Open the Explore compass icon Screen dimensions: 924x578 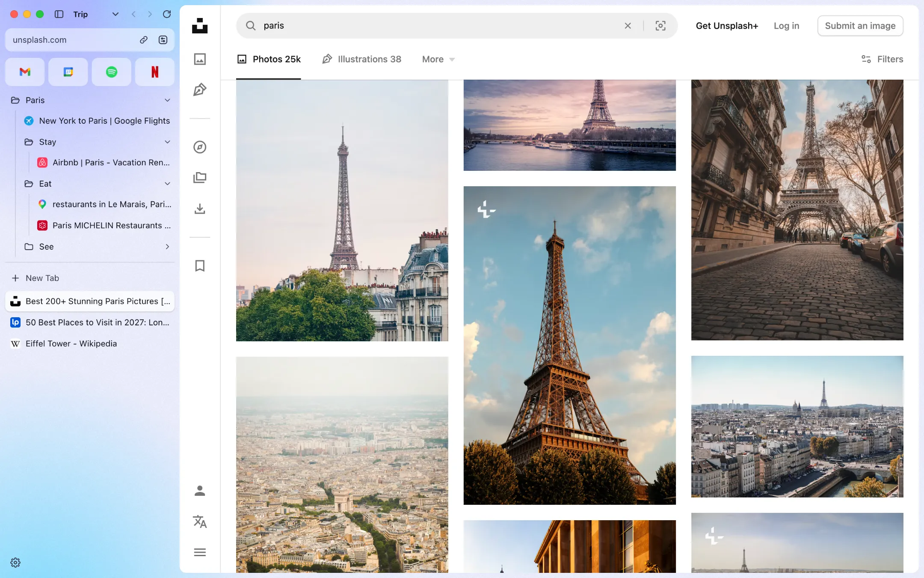click(x=200, y=147)
